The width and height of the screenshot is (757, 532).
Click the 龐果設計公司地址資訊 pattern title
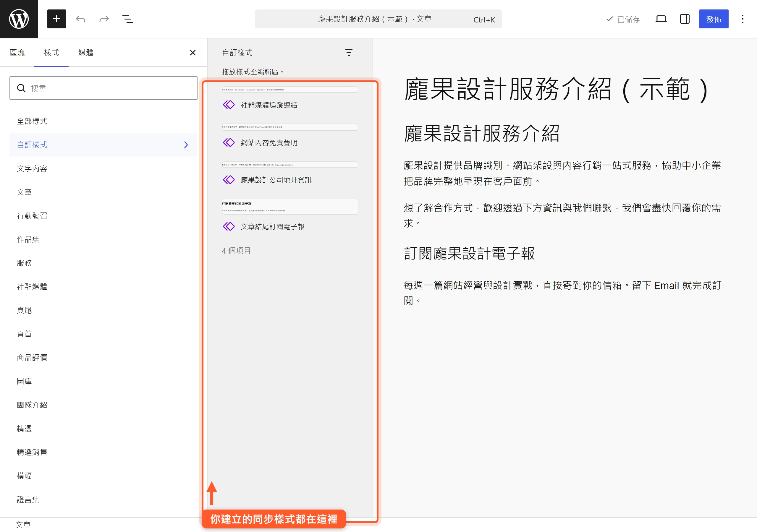click(x=276, y=180)
